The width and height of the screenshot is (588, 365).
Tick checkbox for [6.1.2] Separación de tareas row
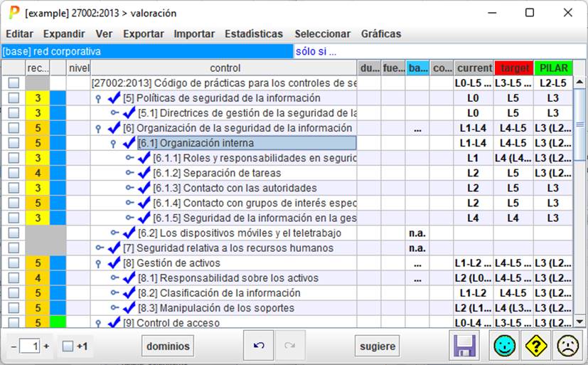(14, 173)
